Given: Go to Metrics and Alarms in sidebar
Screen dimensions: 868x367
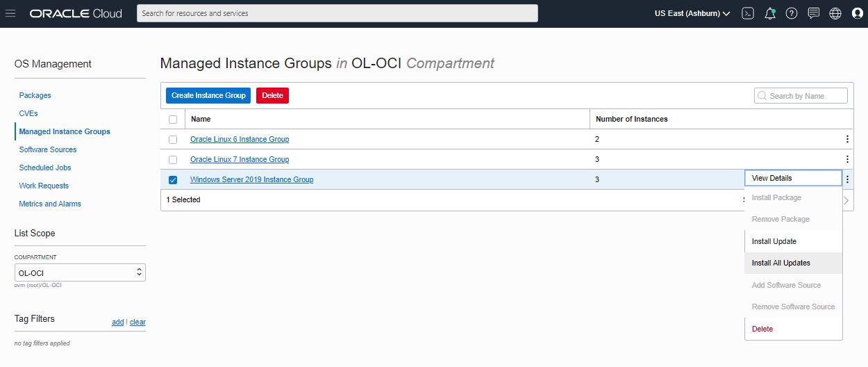Looking at the screenshot, I should [50, 204].
